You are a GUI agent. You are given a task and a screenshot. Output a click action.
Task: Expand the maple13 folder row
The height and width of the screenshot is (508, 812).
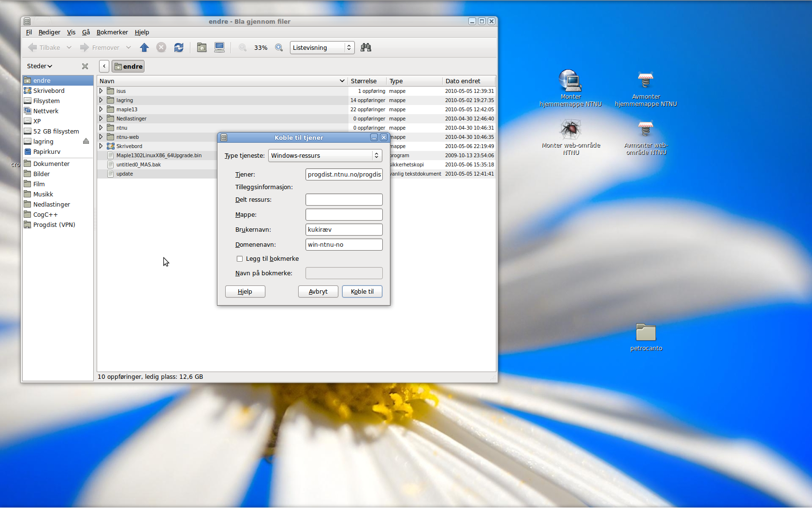(101, 109)
